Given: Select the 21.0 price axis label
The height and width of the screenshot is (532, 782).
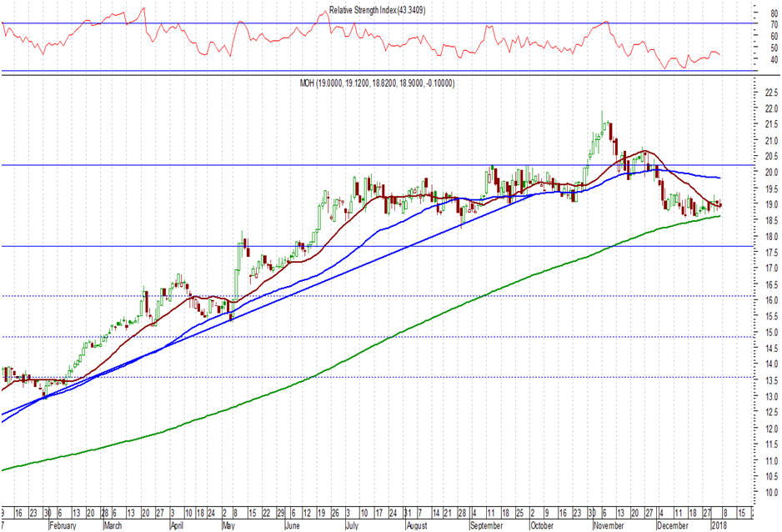Looking at the screenshot, I should click(x=771, y=141).
